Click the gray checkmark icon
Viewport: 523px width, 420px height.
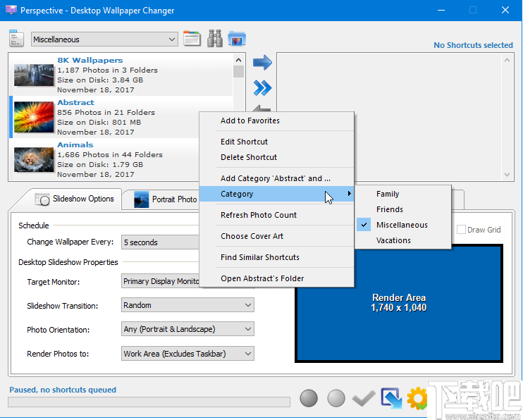pos(364,399)
